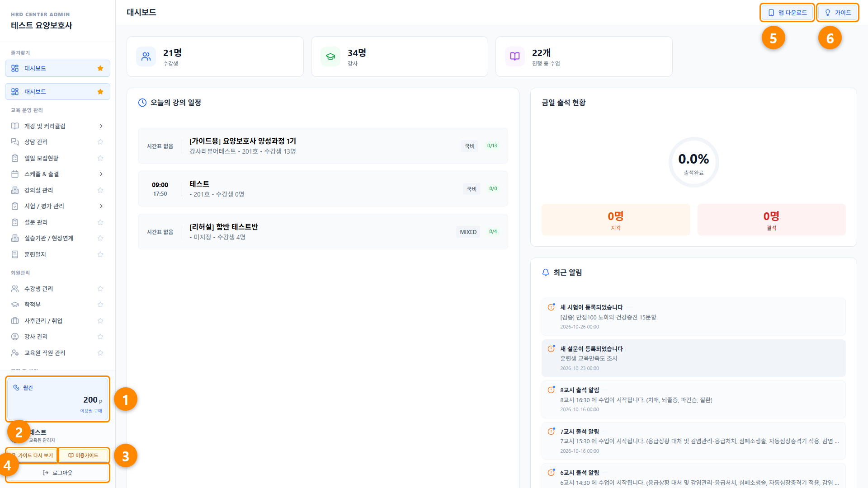Click the 0명 지각 card
The height and width of the screenshot is (488, 868).
[x=616, y=220]
